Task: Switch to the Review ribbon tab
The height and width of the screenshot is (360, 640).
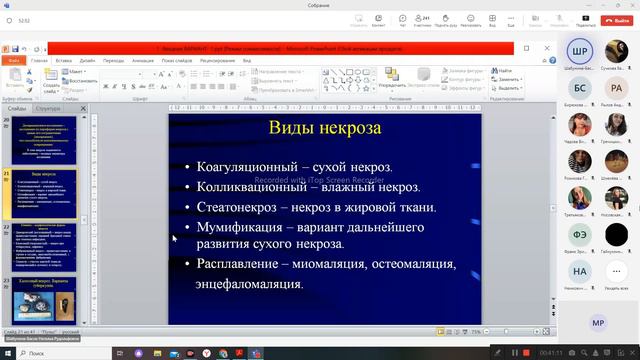Action: click(x=217, y=60)
